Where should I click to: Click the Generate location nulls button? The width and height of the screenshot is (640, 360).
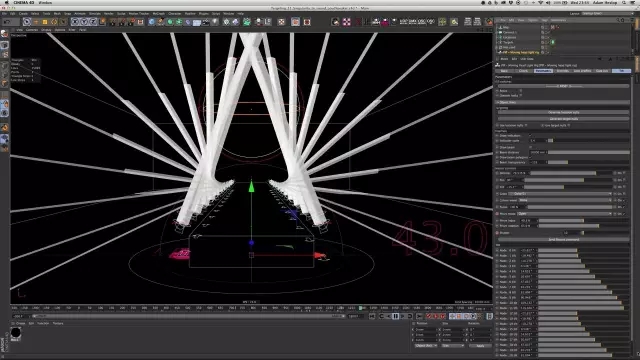(x=563, y=112)
